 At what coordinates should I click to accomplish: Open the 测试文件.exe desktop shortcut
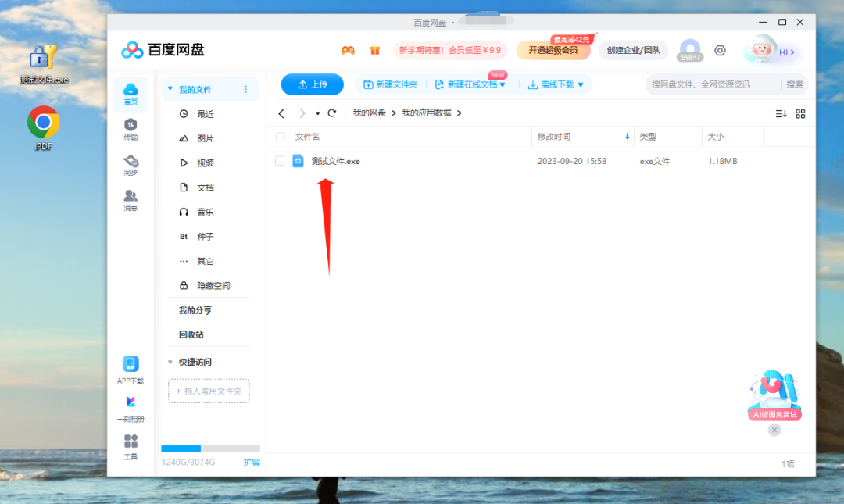pos(44,64)
